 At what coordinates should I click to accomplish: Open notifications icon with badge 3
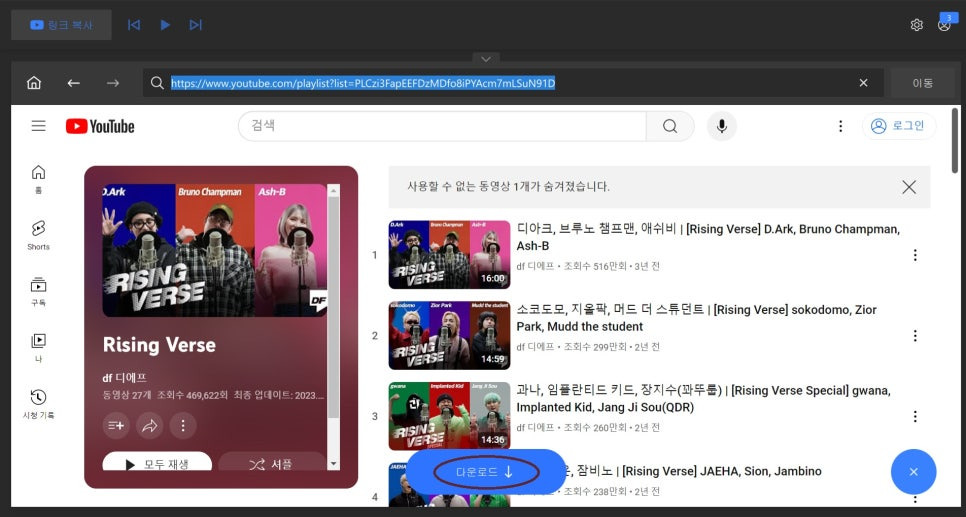pos(944,23)
